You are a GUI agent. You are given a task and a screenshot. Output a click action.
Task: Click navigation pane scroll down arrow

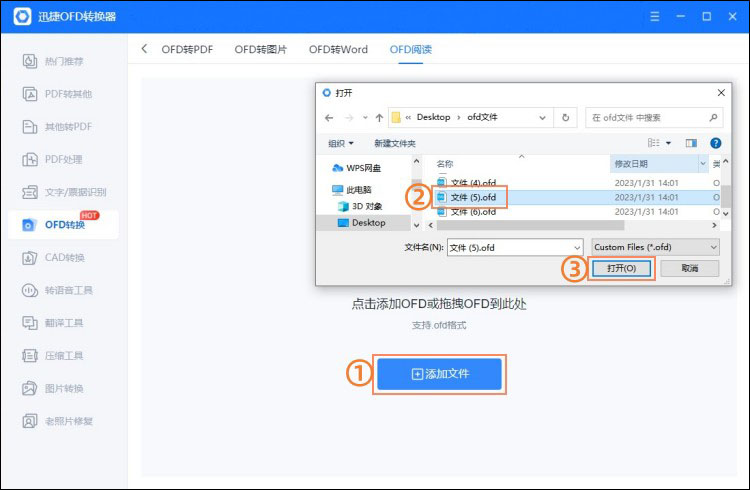pos(416,225)
